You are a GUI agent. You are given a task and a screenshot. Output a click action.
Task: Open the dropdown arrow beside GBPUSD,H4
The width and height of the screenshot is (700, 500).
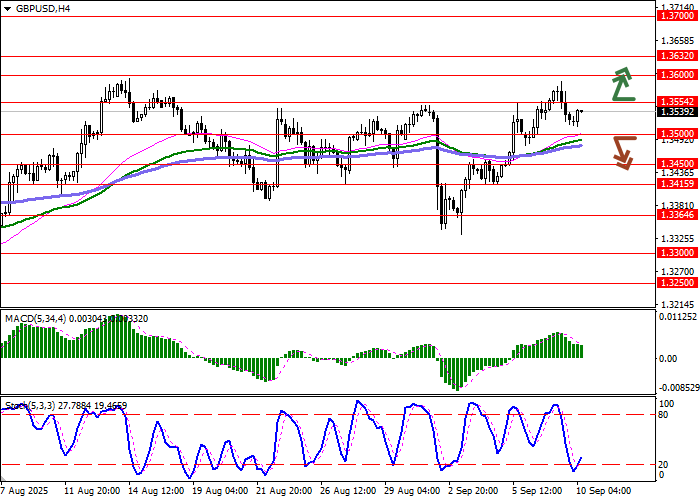7,9
